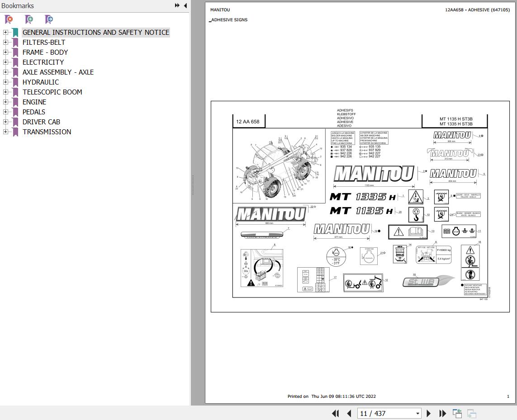
Task: Click the bookmark ribbon icon beside TRANSMISSION
Action: [15, 132]
